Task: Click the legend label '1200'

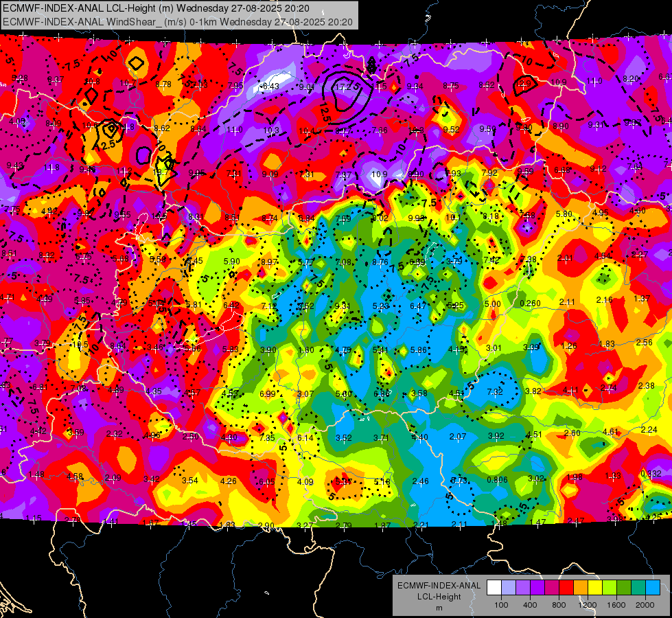Action: coord(587,605)
